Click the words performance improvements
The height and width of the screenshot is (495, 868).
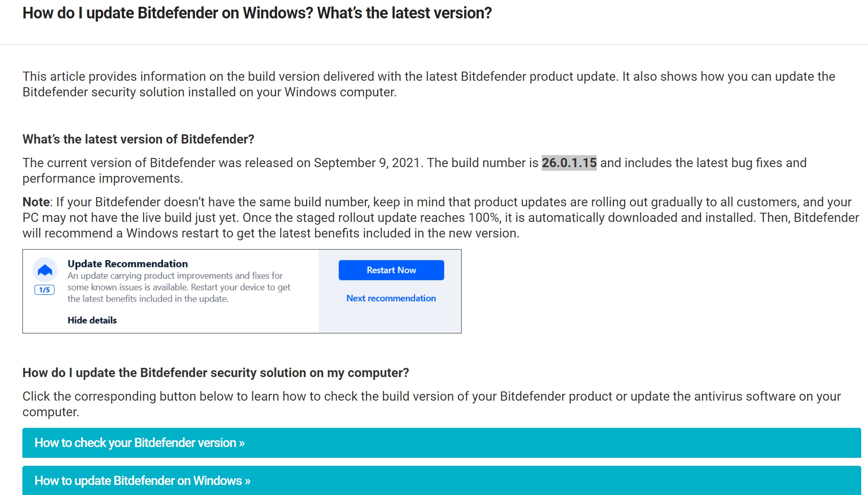(102, 178)
